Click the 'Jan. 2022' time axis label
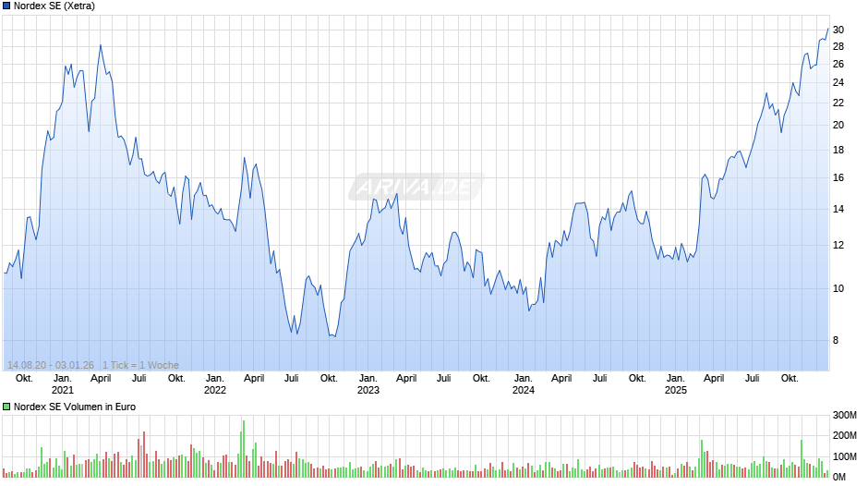The image size is (868, 486). (215, 384)
